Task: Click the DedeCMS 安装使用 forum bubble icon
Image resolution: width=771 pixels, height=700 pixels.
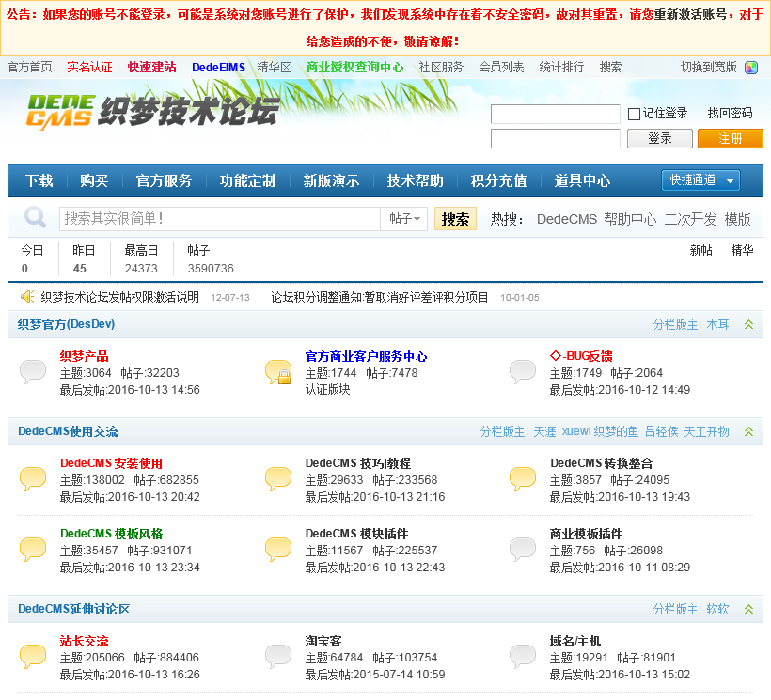Action: click(33, 479)
